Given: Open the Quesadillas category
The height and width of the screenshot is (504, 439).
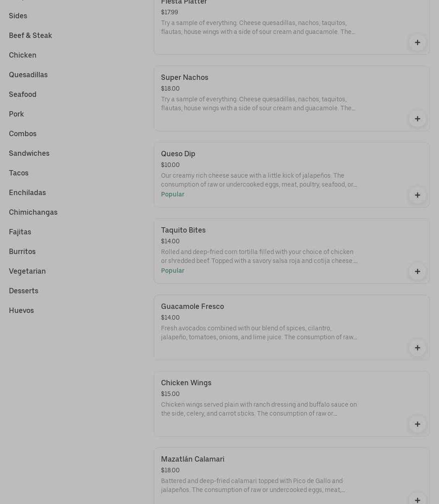Looking at the screenshot, I should point(28,75).
